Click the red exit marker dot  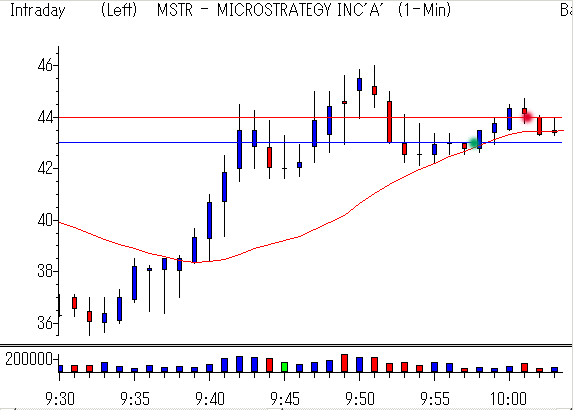[527, 117]
